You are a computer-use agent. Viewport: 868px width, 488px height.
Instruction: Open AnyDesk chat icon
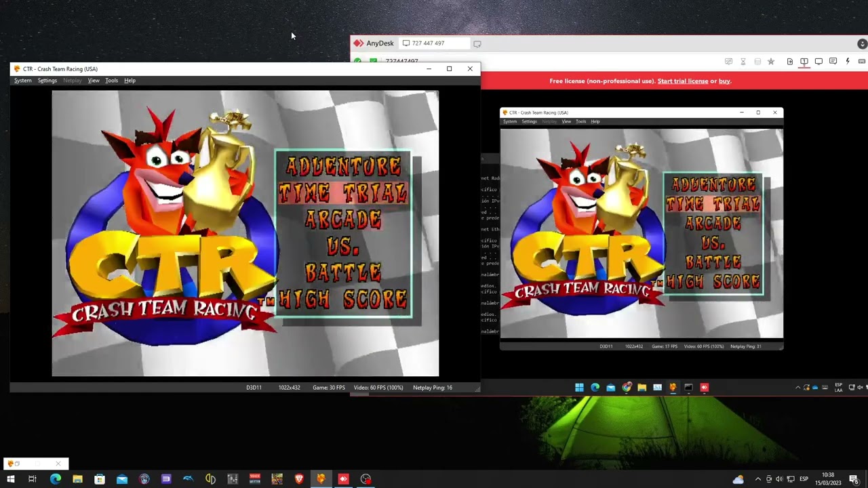pyautogui.click(x=833, y=62)
